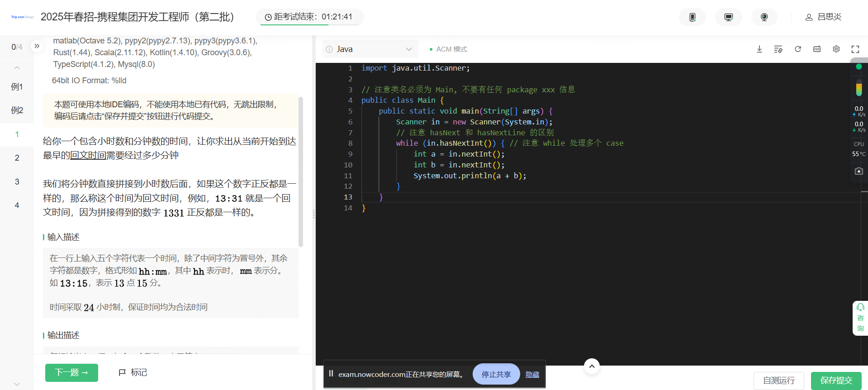The height and width of the screenshot is (390, 868).
Task: Click the 64bit IO Format line
Action: click(x=89, y=81)
